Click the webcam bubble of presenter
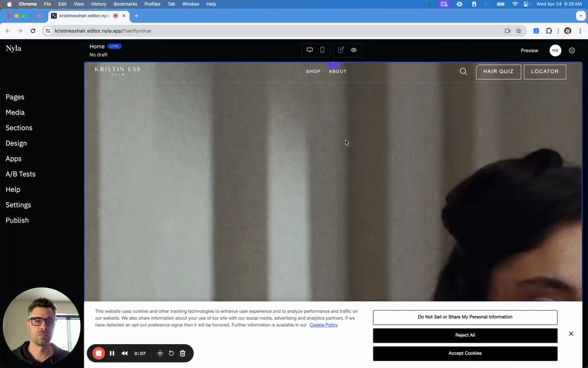 click(x=42, y=327)
